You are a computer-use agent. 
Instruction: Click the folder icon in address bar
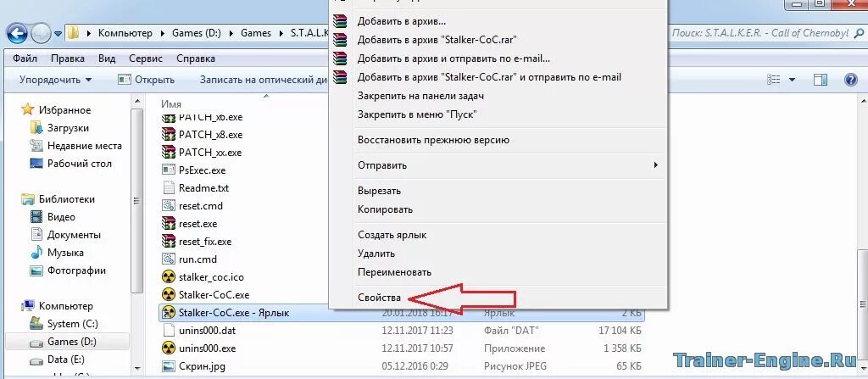click(74, 33)
